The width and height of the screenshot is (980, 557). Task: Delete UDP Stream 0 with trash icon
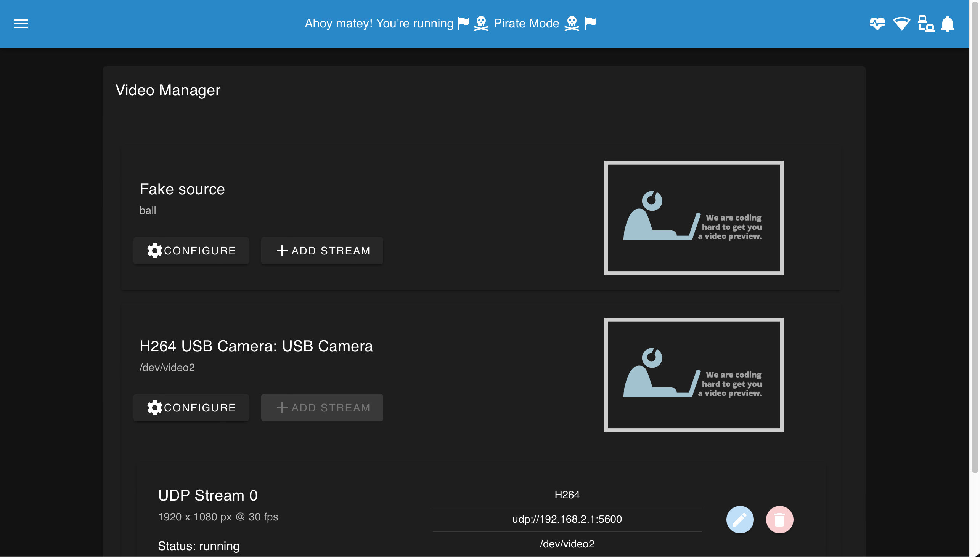(779, 519)
